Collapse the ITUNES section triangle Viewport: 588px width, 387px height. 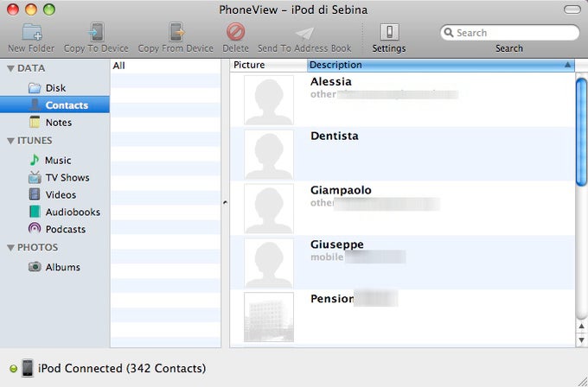tap(10, 141)
